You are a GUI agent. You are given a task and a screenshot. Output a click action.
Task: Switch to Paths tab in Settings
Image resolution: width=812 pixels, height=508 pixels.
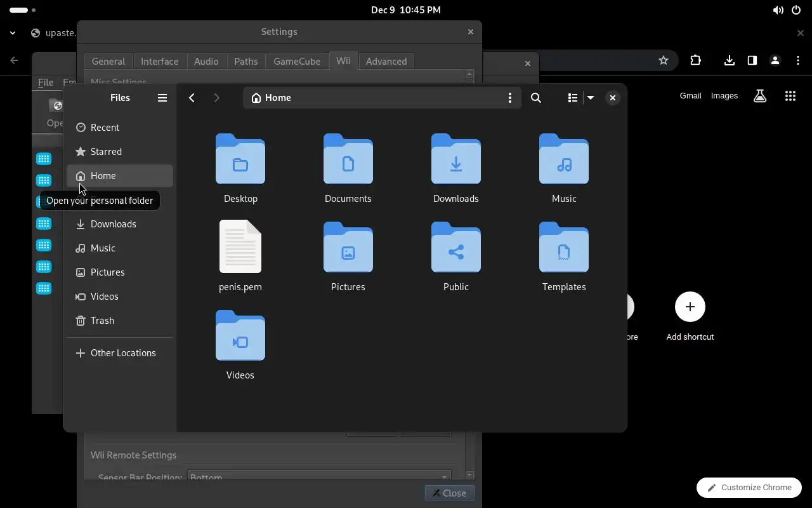pos(246,62)
